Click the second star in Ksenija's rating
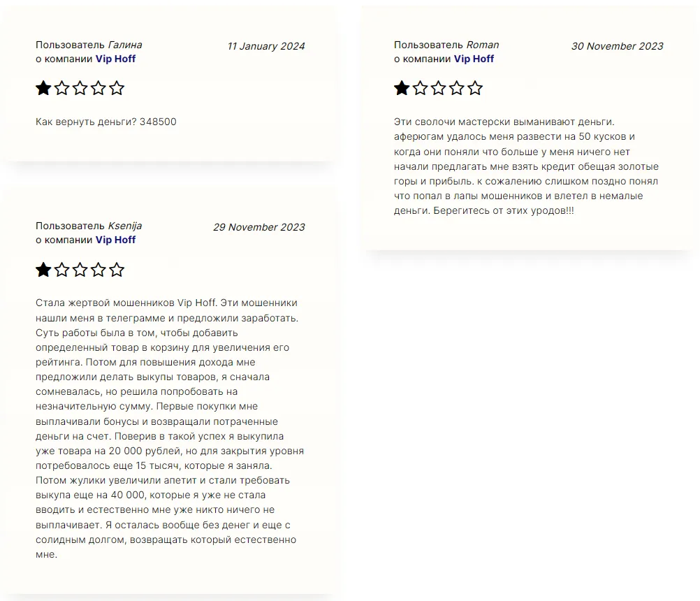700x601 pixels. (61, 270)
